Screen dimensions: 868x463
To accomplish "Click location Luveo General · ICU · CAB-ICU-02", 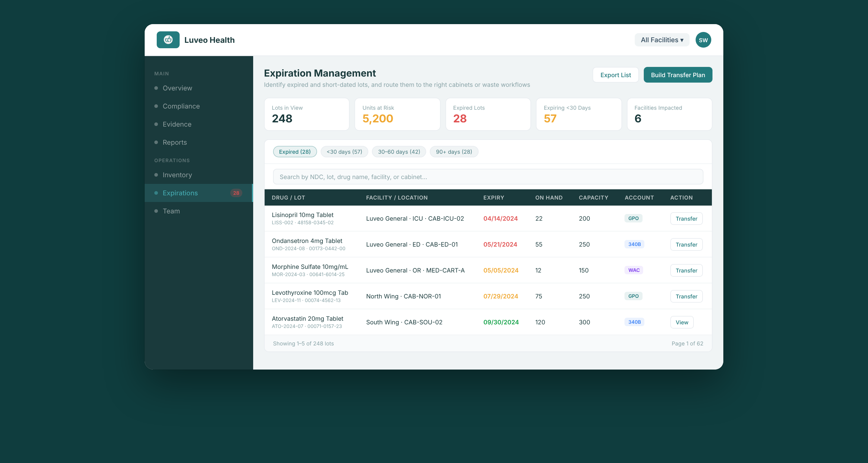I will click(415, 219).
